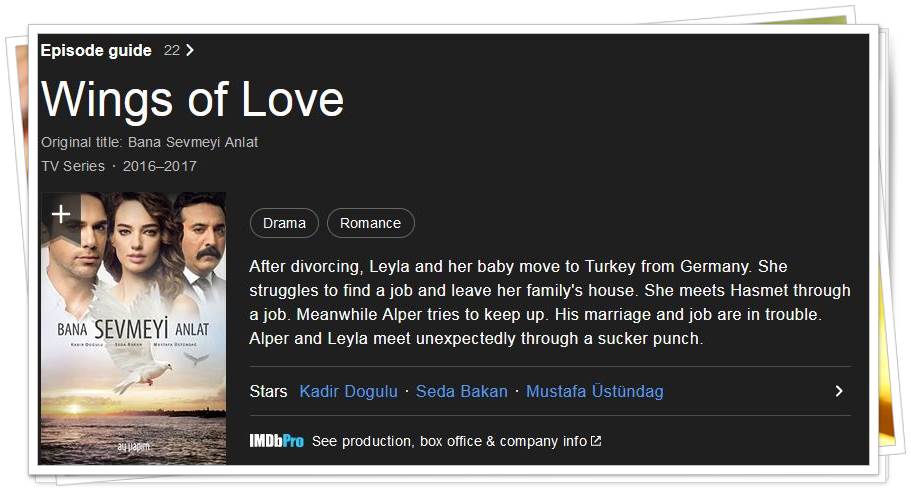Image resolution: width=911 pixels, height=490 pixels.
Task: Expand the Stars row right chevron
Action: [838, 391]
